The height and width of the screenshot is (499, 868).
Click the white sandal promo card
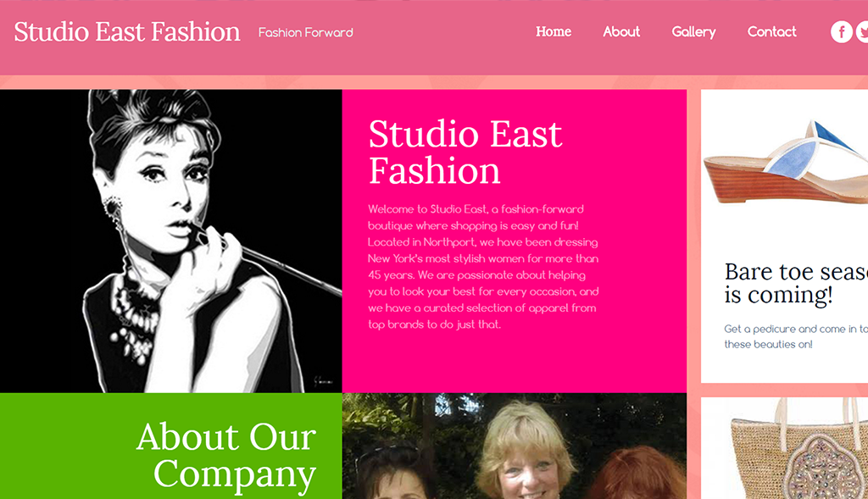pyautogui.click(x=784, y=236)
